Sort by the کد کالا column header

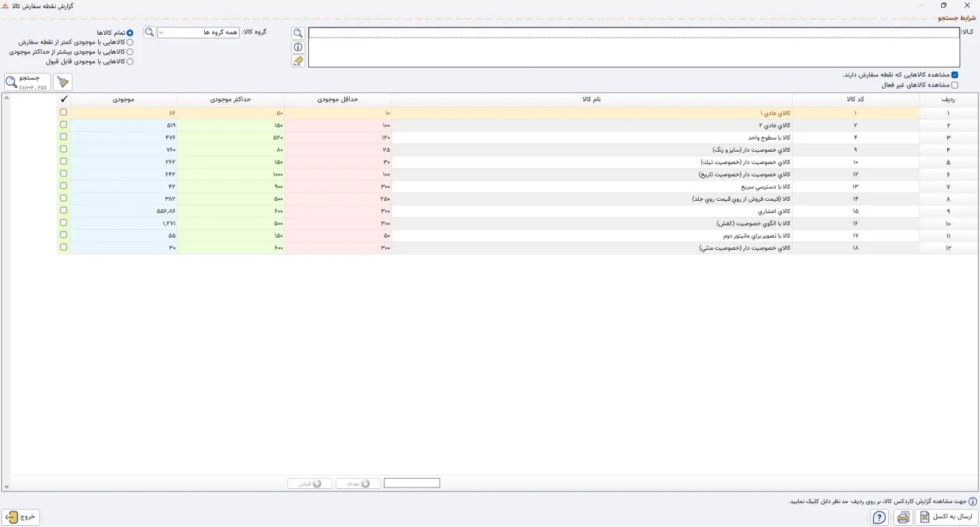click(855, 99)
